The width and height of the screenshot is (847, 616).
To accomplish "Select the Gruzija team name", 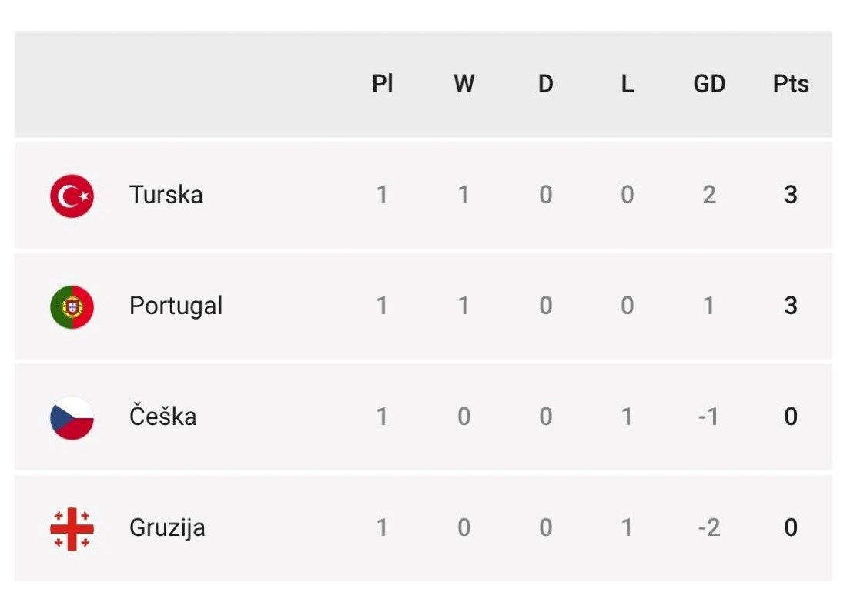I will pos(167,528).
